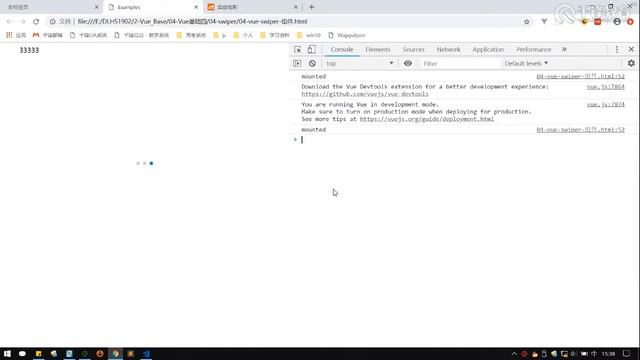640x360 pixels.
Task: Open the Gmail M bookmark
Action: pos(48,35)
